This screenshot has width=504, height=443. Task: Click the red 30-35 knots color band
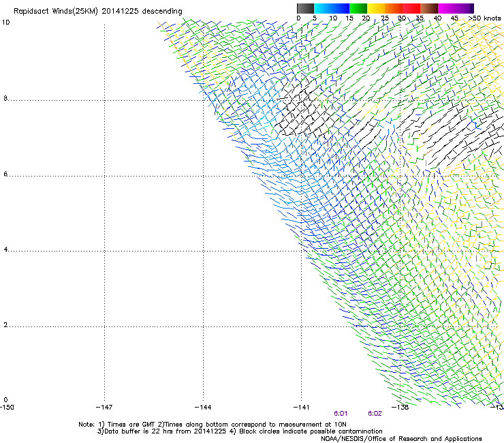tap(411, 8)
